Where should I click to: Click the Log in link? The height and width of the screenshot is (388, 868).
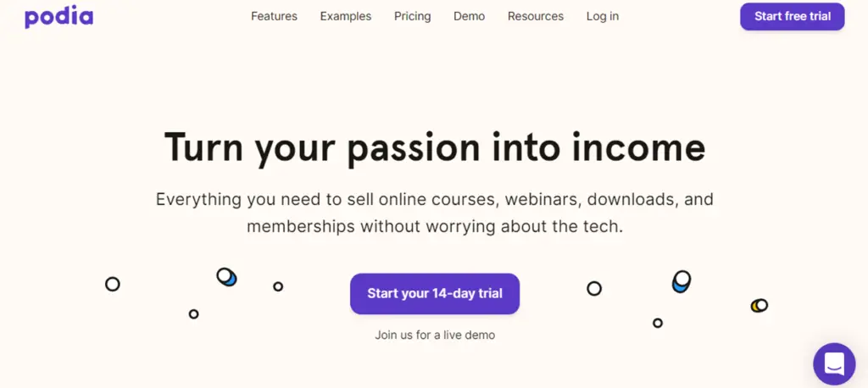[x=603, y=16]
